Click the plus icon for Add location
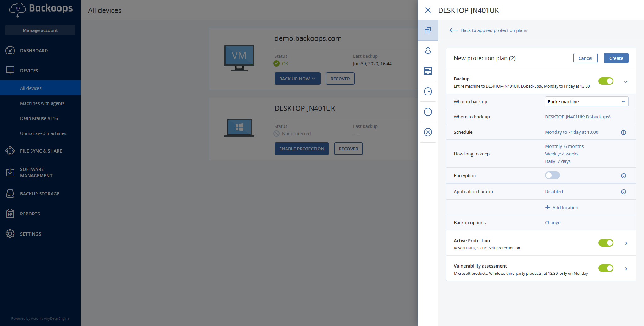The width and height of the screenshot is (644, 326). (x=547, y=207)
